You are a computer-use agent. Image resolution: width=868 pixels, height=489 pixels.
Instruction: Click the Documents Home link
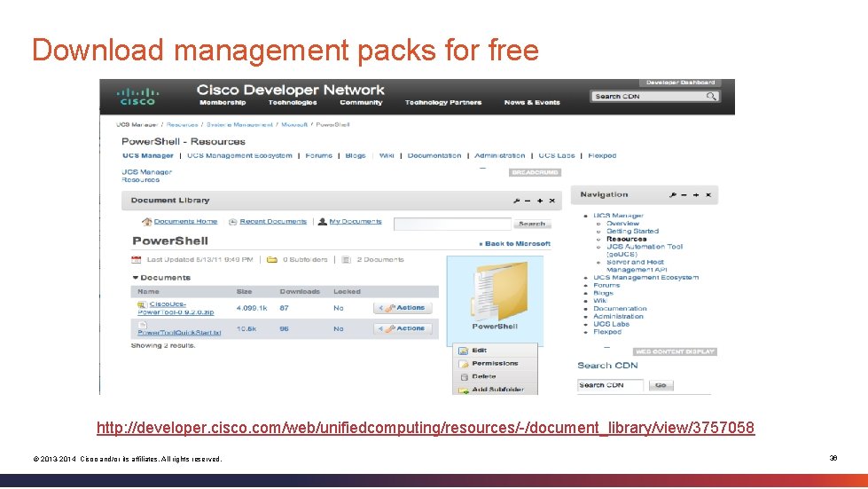185,222
